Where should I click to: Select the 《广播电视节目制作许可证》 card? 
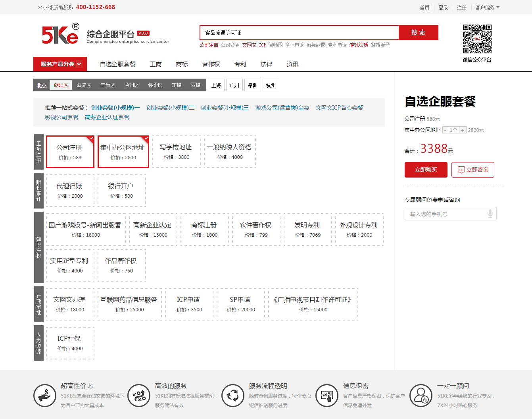click(x=313, y=304)
